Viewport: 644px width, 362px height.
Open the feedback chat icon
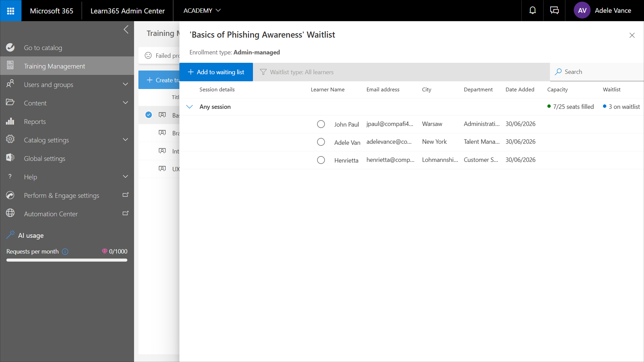pyautogui.click(x=554, y=11)
